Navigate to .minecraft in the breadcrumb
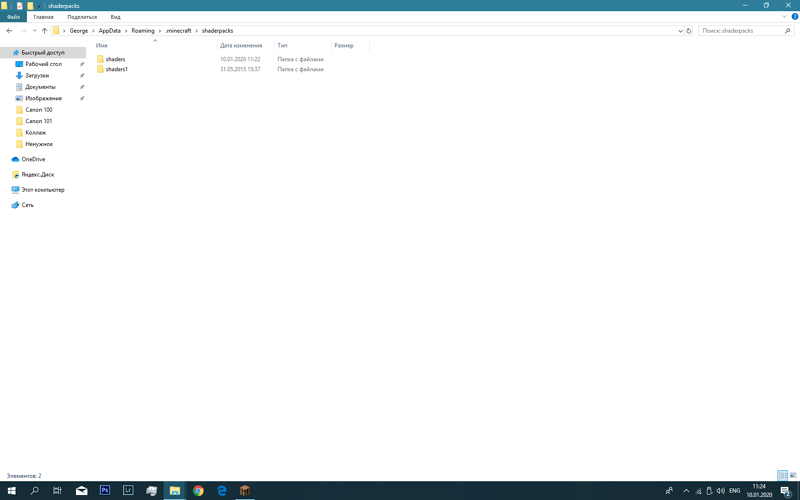 178,31
